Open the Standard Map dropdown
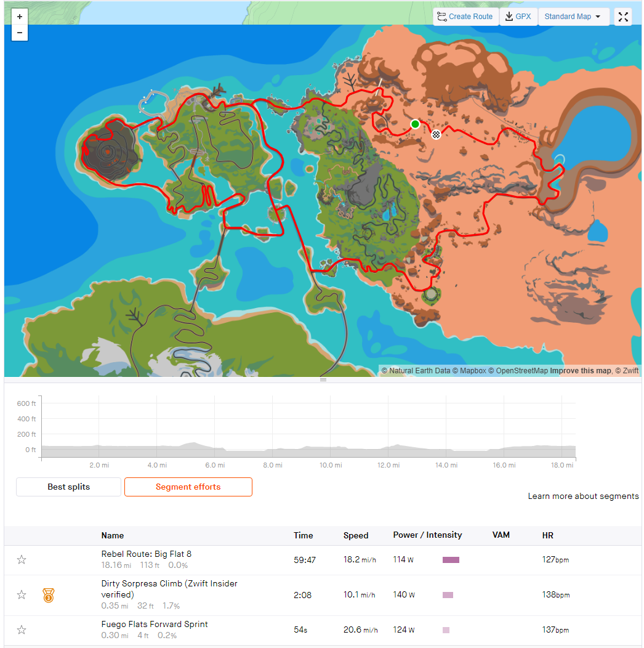Viewport: 644px width, 648px height. point(573,17)
